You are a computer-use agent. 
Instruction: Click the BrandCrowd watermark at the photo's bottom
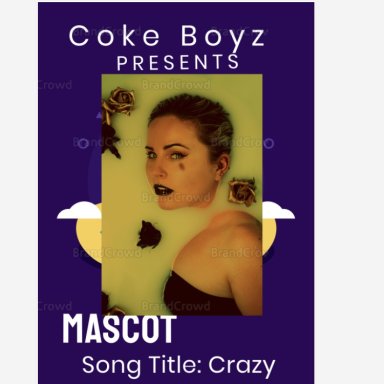pos(176,306)
